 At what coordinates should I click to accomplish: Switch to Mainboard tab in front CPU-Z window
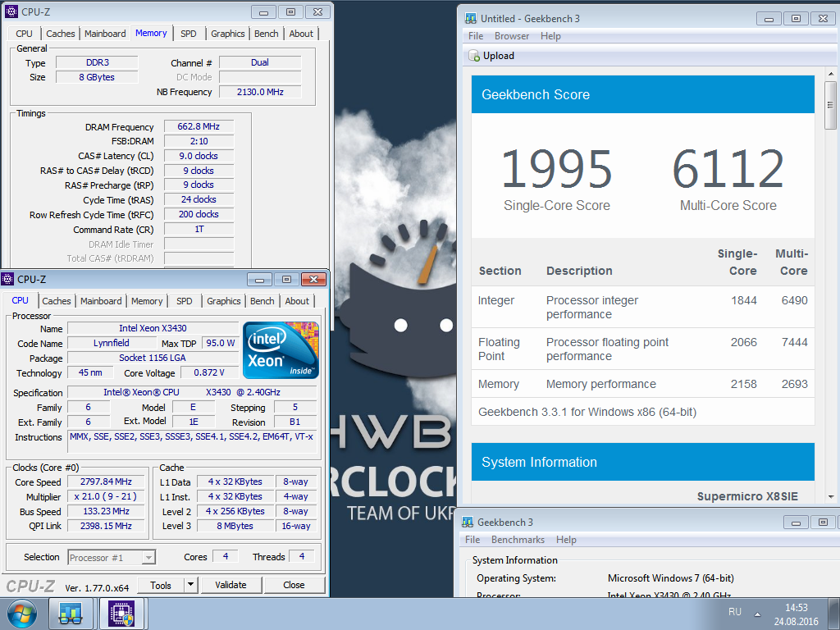(x=101, y=301)
